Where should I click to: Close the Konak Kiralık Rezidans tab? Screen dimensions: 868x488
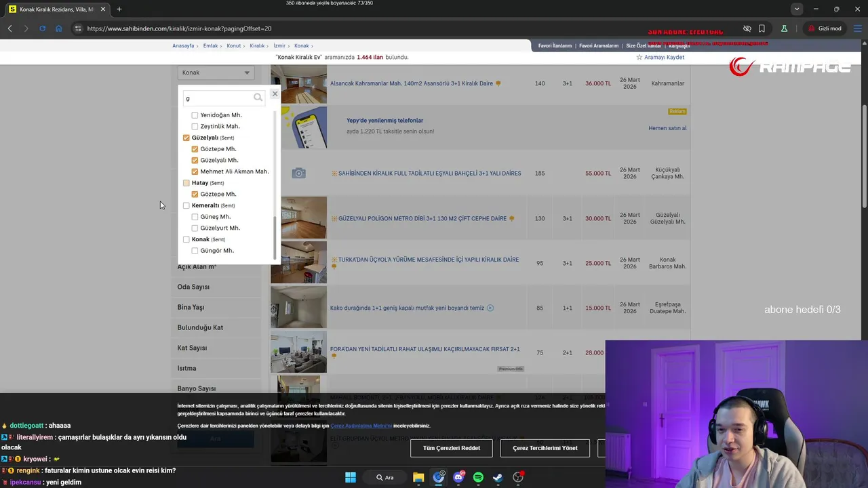click(104, 9)
